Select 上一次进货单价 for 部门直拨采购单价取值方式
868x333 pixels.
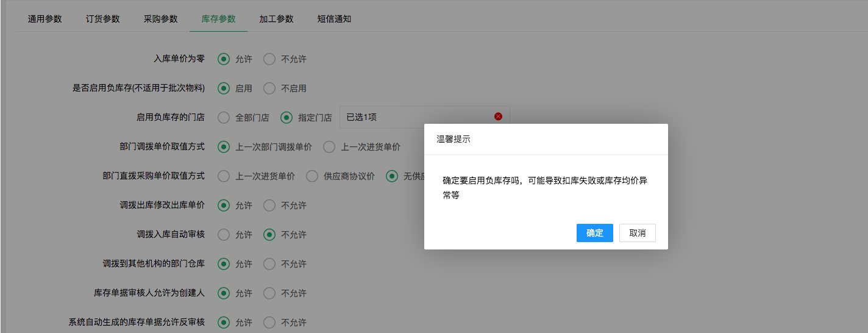pos(224,176)
